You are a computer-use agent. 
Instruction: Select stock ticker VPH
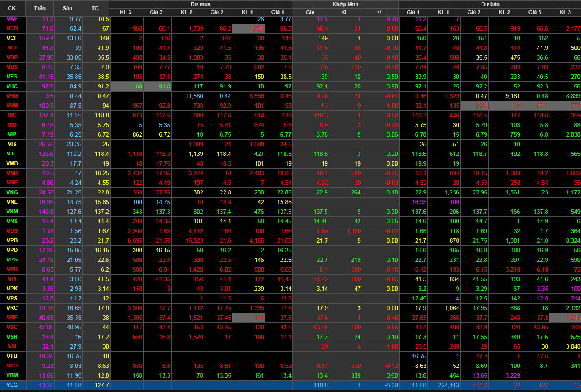point(12,269)
